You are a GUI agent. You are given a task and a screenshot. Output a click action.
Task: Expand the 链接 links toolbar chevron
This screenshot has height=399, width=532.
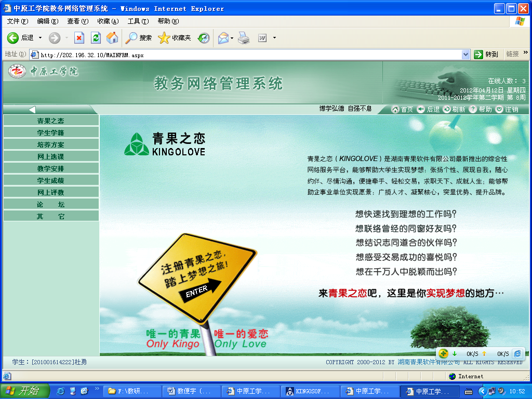click(x=526, y=52)
